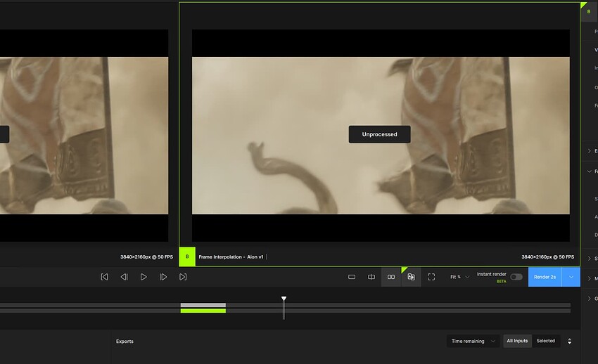Switch to the Selected exports tab
The image size is (598, 364).
(x=545, y=341)
